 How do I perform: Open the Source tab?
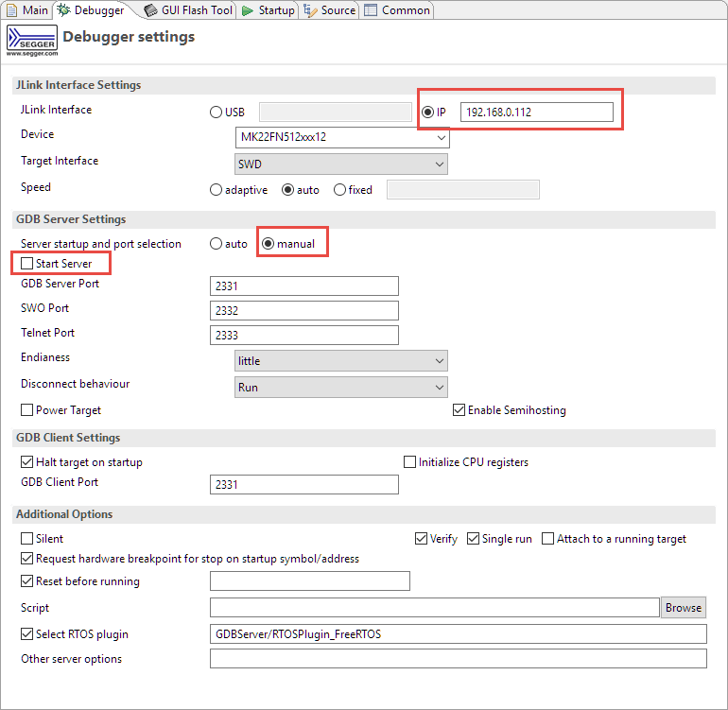tap(330, 10)
